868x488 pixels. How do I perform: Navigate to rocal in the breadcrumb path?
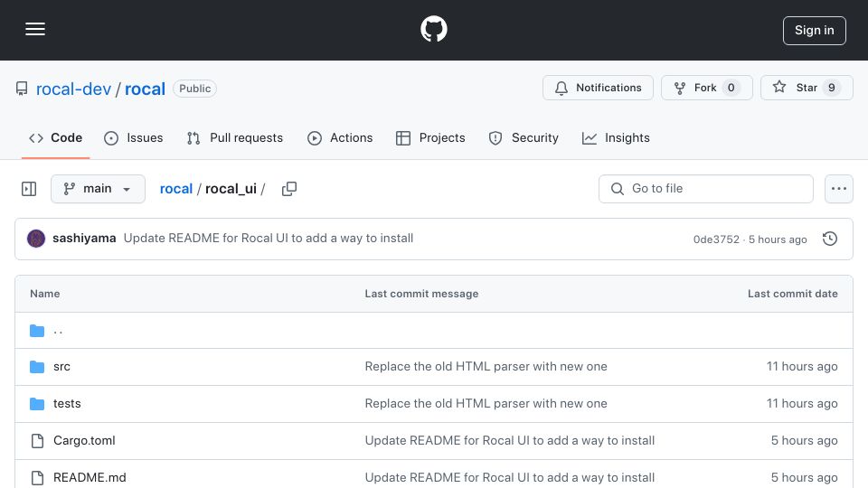176,189
